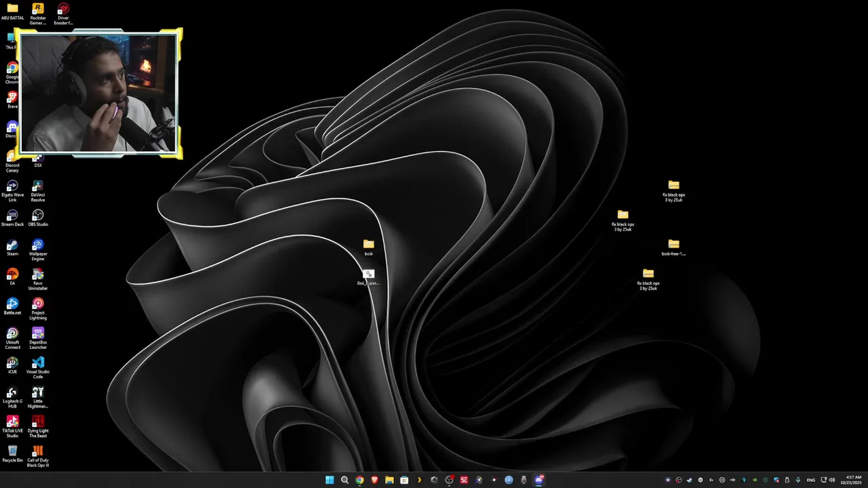Select the Recycle Bin icon
This screenshot has height=488, width=868.
tap(12, 454)
